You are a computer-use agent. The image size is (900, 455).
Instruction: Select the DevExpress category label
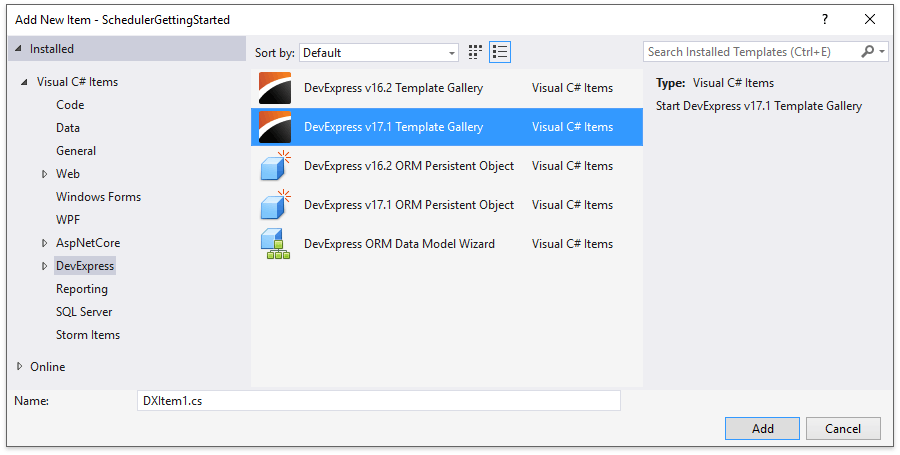pos(85,266)
